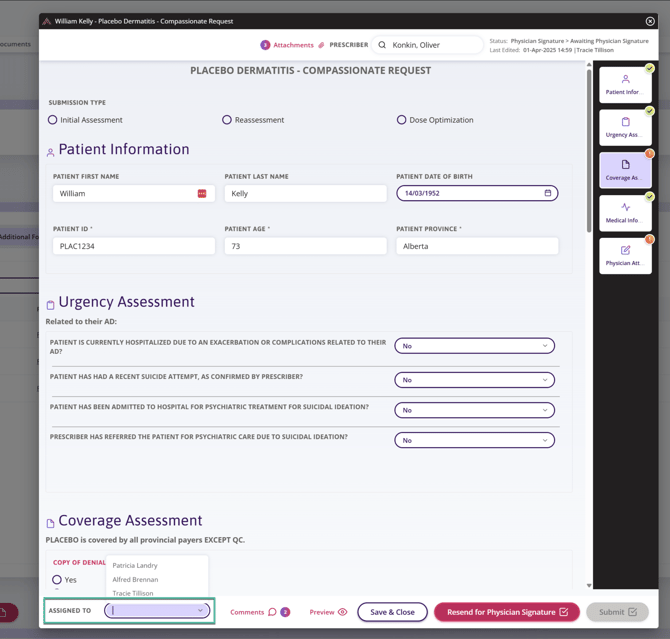Close the Compassionate Request dialog
The height and width of the screenshot is (639, 670).
point(650,21)
